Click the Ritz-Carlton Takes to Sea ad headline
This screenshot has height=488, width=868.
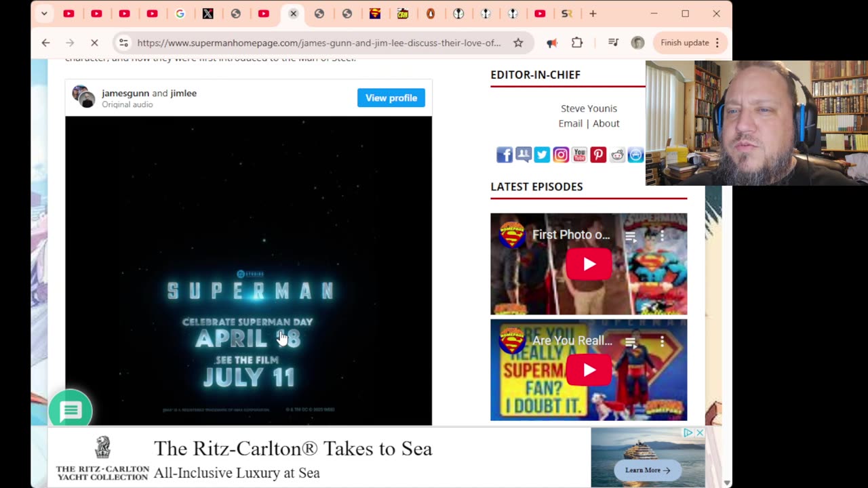pos(293,449)
